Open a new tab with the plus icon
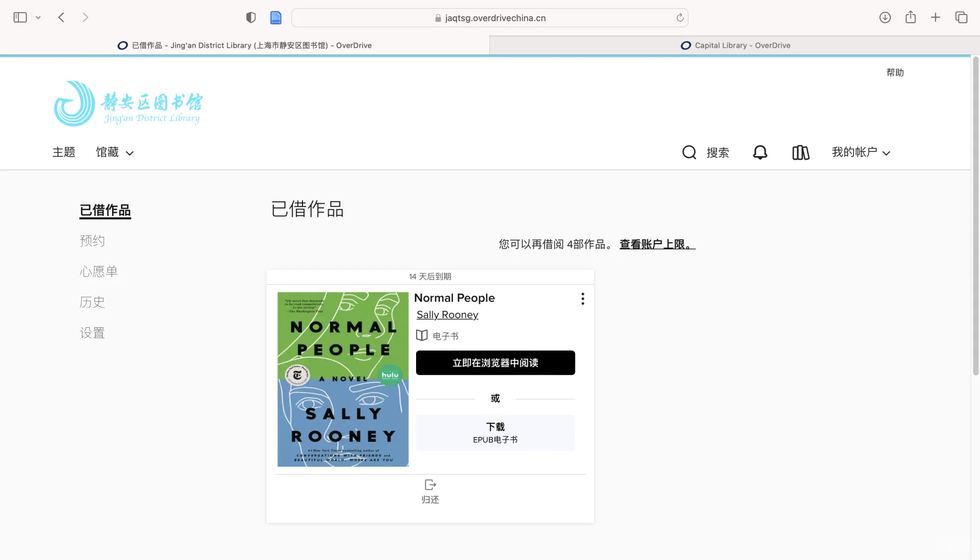The width and height of the screenshot is (980, 560). click(x=935, y=18)
